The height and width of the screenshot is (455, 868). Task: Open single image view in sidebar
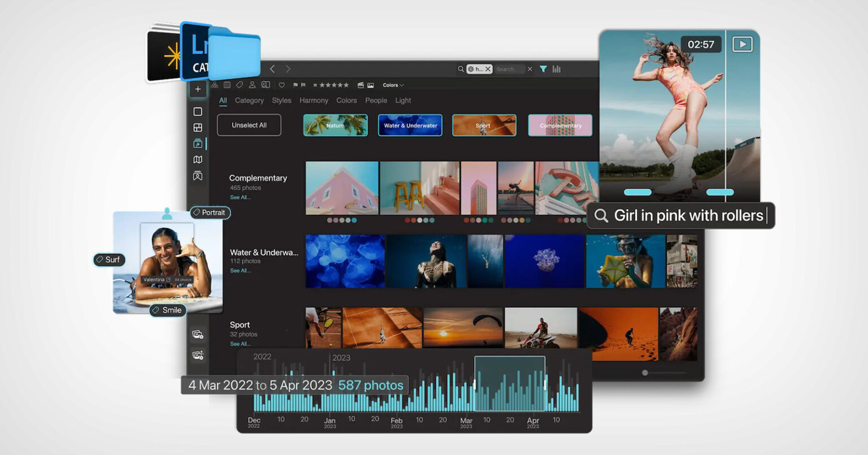[x=198, y=112]
